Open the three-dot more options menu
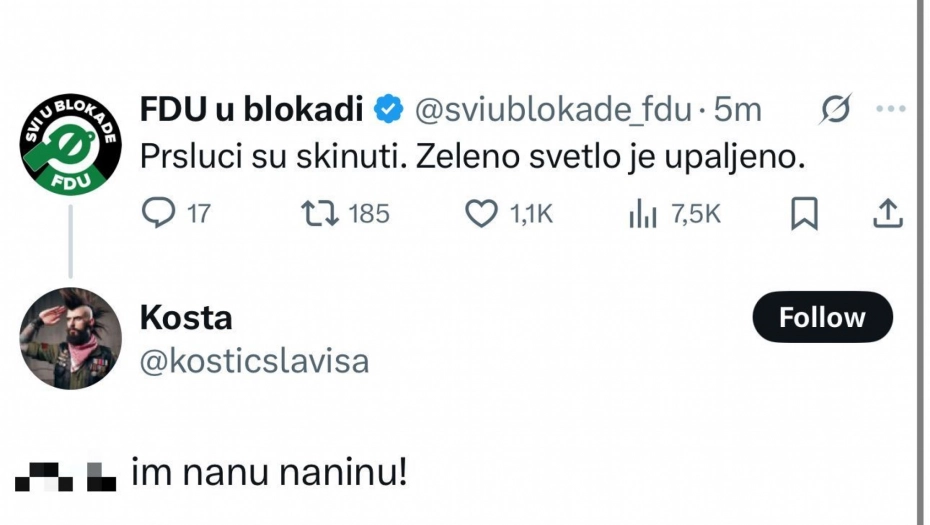The width and height of the screenshot is (930, 525). pyautogui.click(x=890, y=109)
